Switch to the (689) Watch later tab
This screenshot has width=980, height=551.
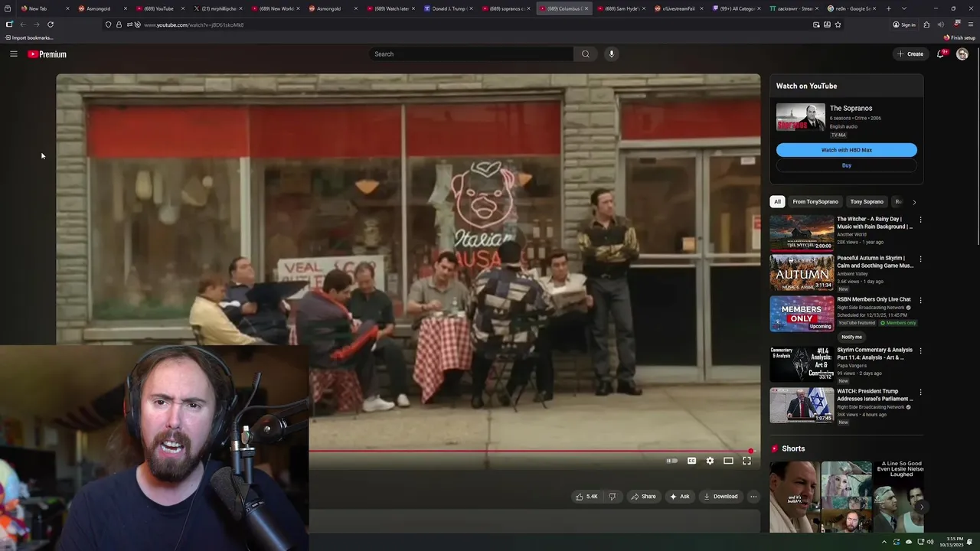391,8
